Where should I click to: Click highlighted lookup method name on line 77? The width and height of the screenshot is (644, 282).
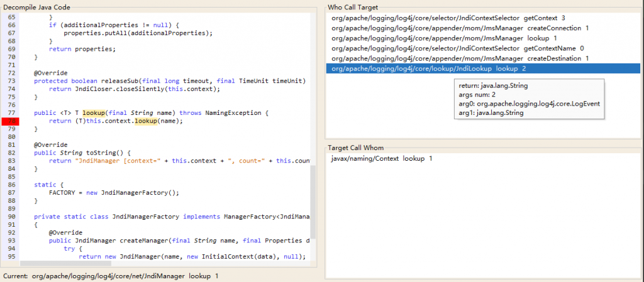pyautogui.click(x=93, y=113)
